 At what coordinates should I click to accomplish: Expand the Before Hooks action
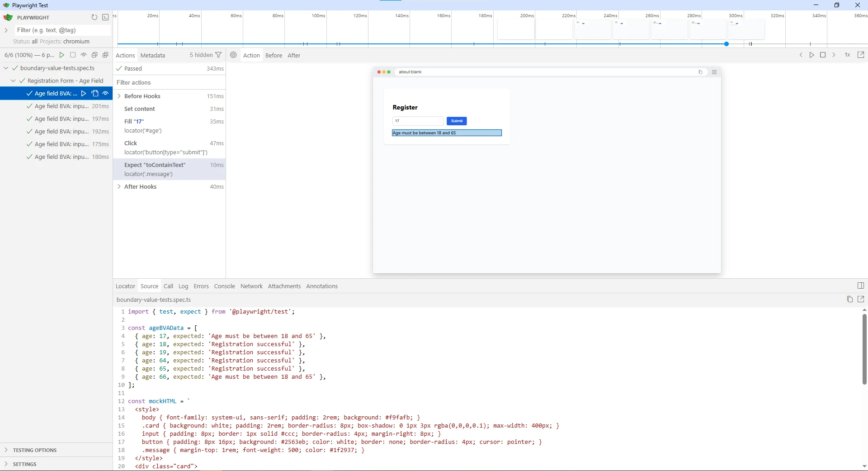[119, 96]
